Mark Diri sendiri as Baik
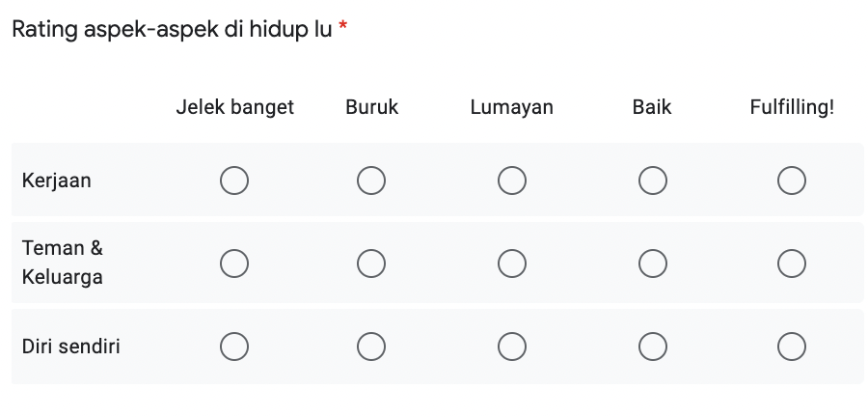The width and height of the screenshot is (868, 417). [652, 346]
